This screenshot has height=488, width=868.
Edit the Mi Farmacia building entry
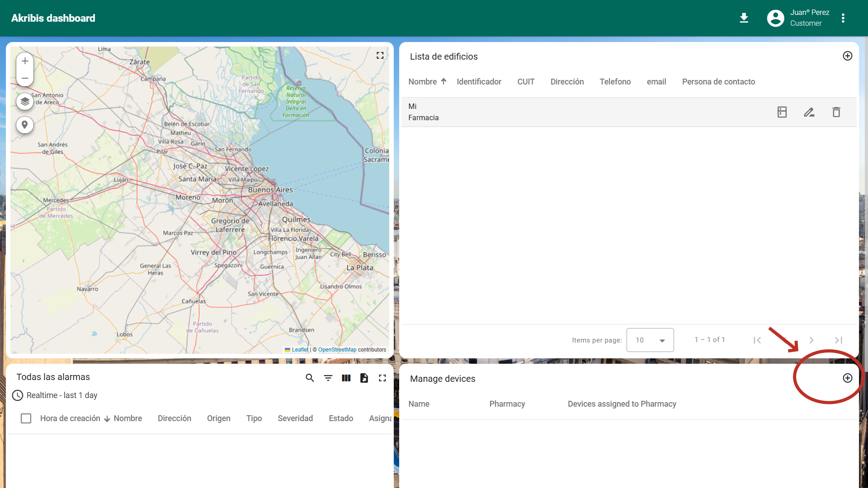[x=809, y=112]
